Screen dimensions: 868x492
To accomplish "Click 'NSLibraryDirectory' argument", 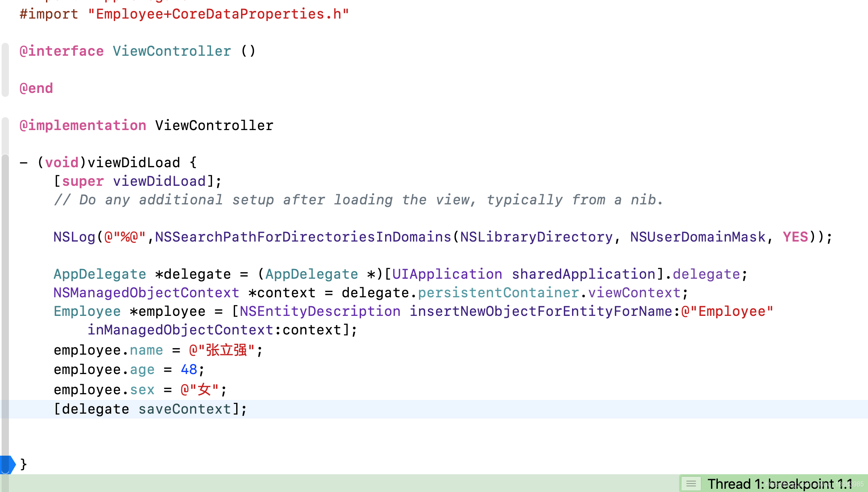I will point(537,237).
